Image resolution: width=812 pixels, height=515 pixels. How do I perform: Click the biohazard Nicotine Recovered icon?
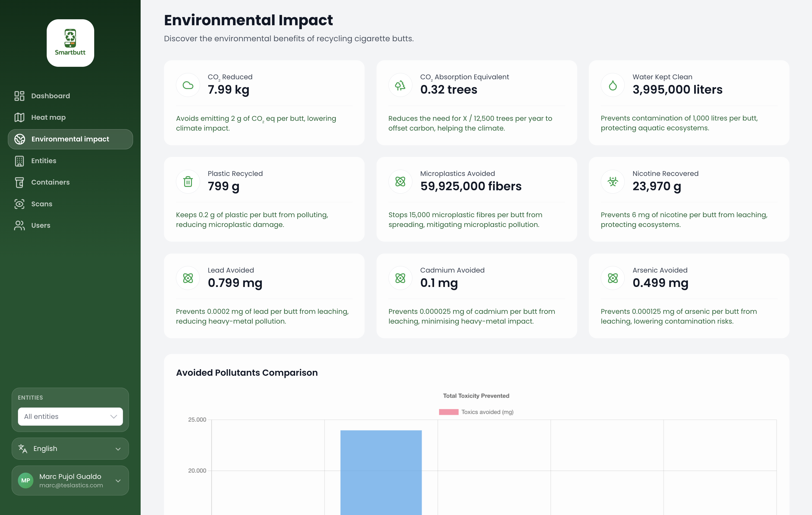(613, 182)
